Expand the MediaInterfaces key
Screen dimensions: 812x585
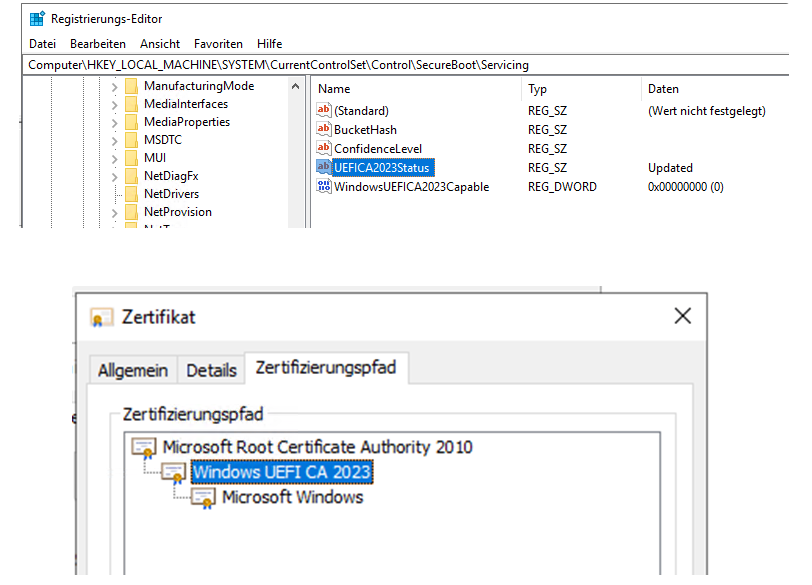(114, 105)
